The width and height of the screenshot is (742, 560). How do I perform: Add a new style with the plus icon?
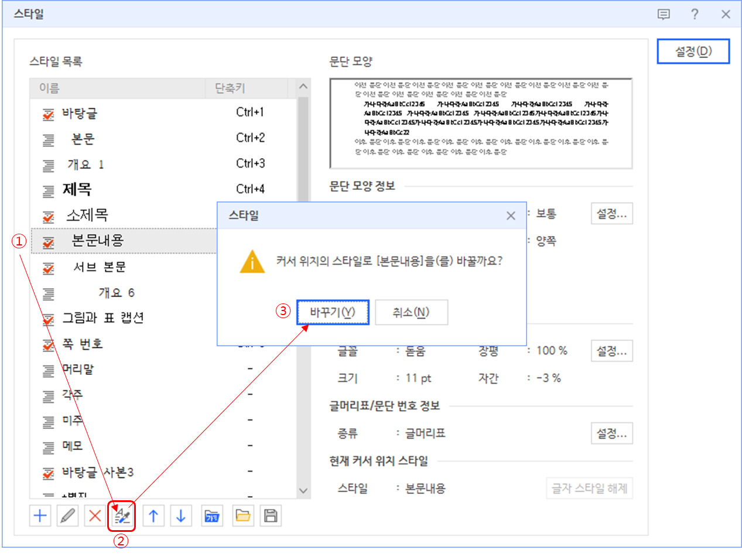point(39,516)
